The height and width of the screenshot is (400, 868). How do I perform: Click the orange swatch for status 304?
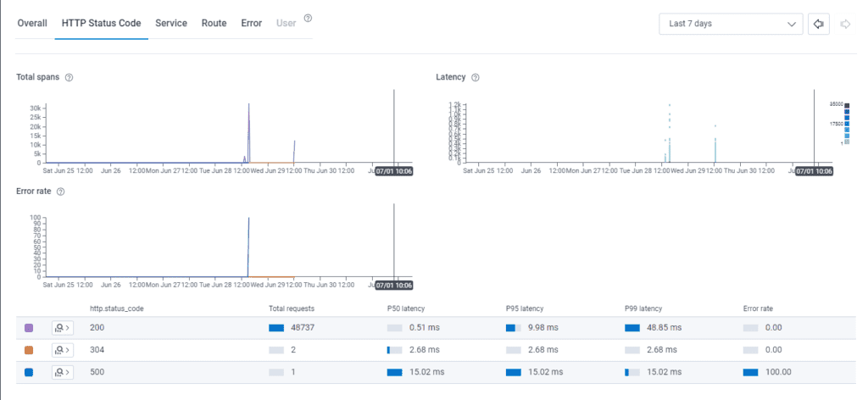29,349
